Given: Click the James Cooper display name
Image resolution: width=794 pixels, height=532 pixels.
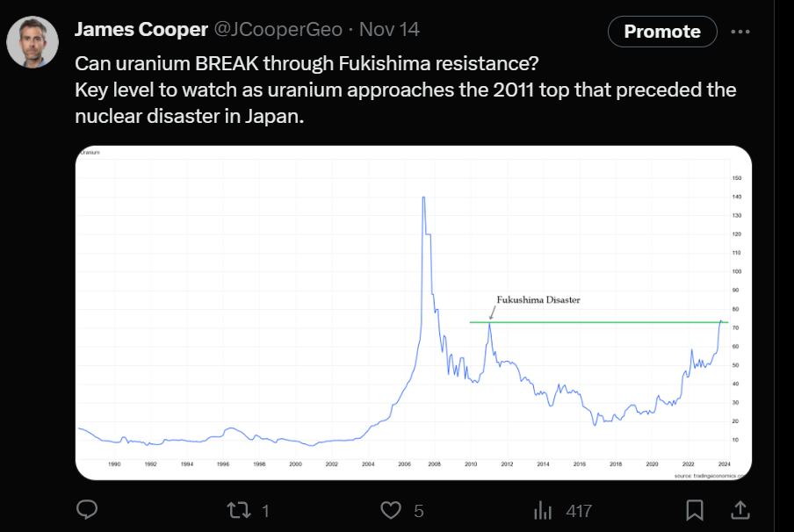Looking at the screenshot, I should coord(141,30).
